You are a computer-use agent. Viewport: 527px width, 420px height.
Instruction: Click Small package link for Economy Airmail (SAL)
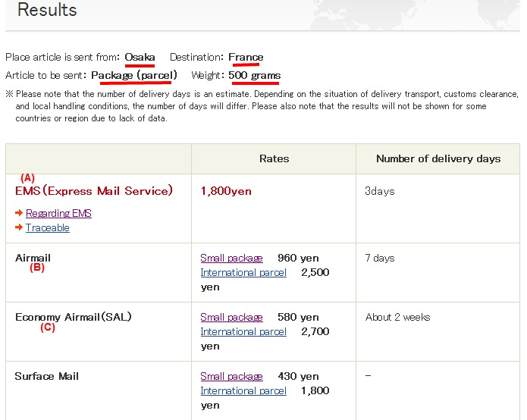pyautogui.click(x=231, y=318)
